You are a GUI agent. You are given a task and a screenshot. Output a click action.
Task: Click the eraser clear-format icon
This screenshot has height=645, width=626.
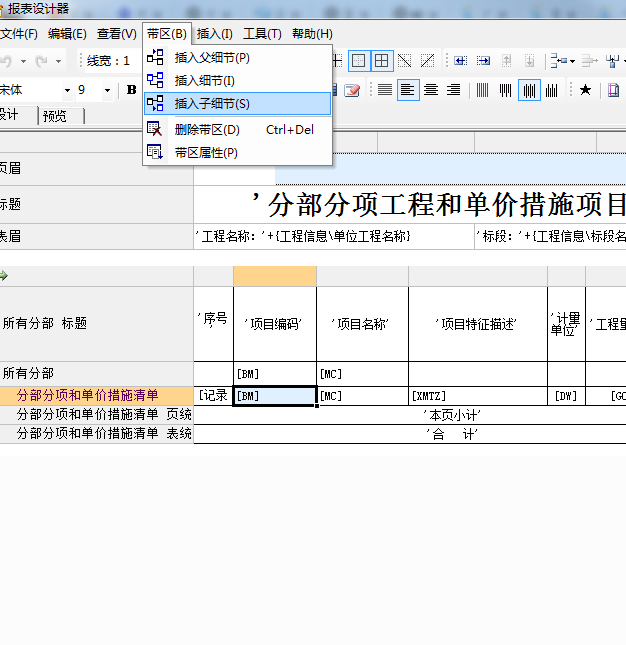click(352, 90)
